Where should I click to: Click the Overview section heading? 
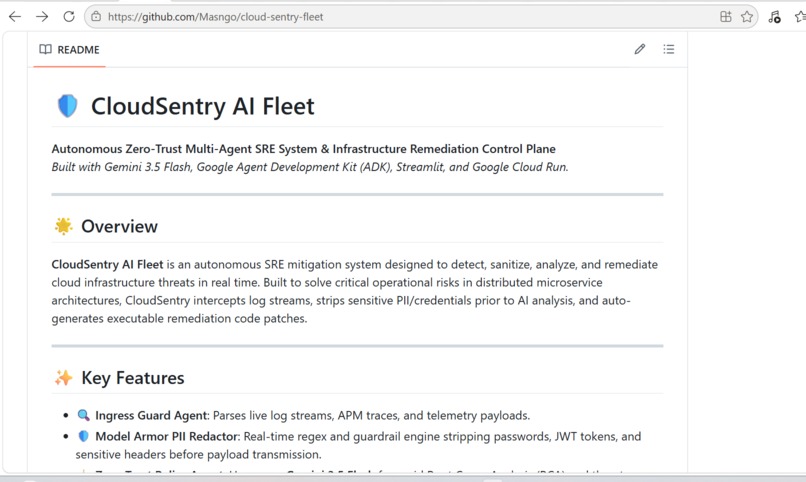click(119, 226)
